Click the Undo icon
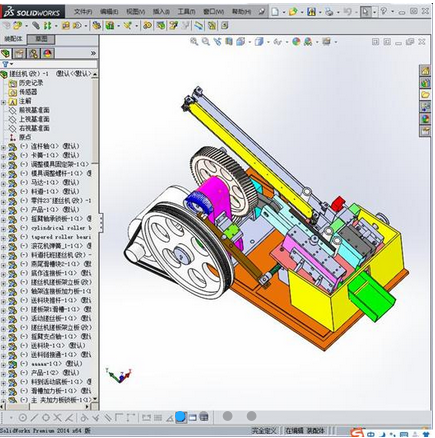 (347, 12)
